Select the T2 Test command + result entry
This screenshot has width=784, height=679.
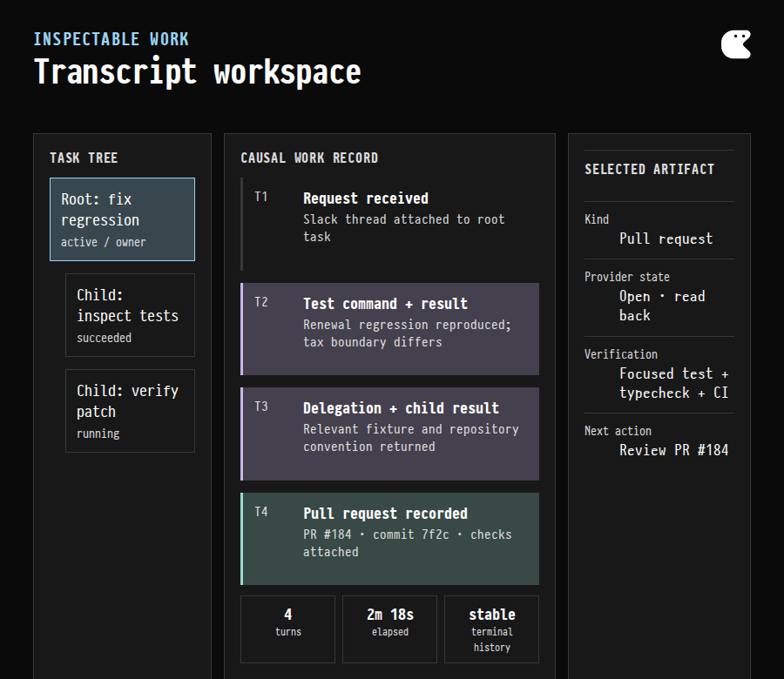(390, 329)
